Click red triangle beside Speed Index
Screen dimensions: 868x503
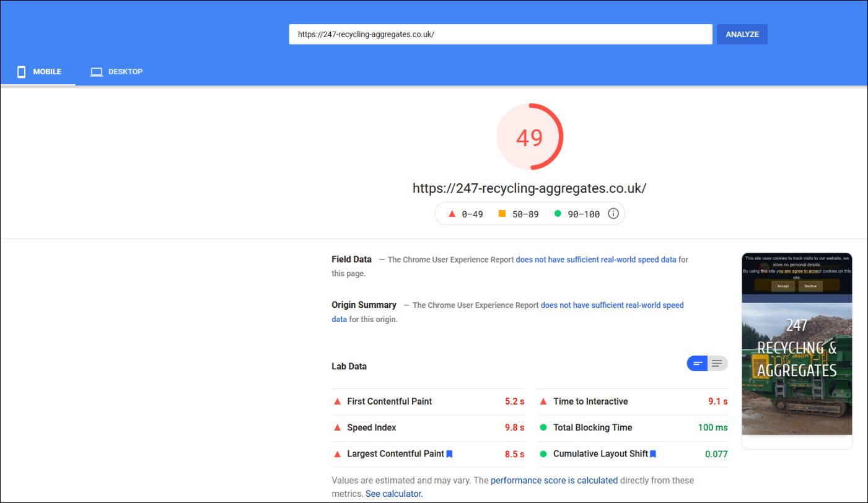(x=337, y=427)
